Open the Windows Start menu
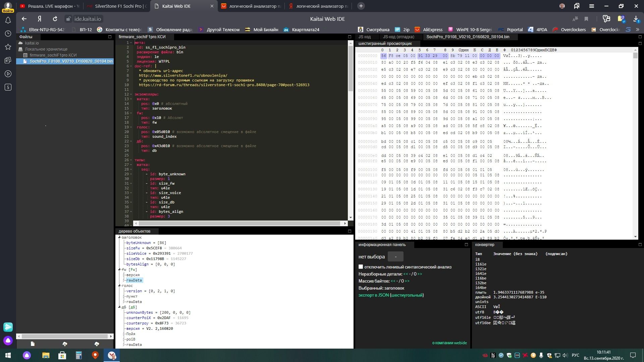The height and width of the screenshot is (362, 644). pos(8,355)
